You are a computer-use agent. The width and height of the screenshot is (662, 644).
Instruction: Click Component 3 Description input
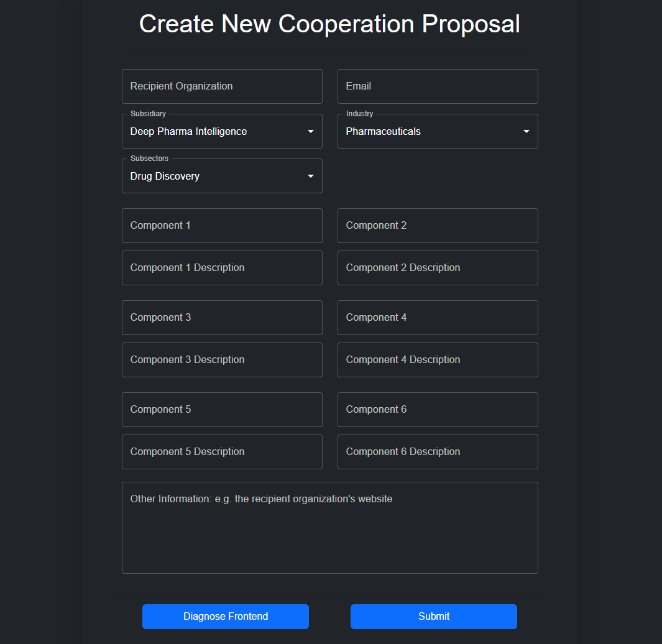coord(222,360)
